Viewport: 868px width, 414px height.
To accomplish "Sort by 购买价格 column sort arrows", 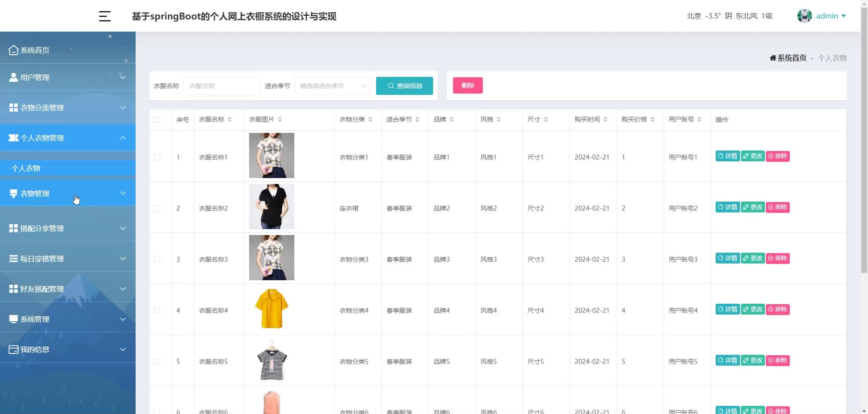I will (652, 119).
